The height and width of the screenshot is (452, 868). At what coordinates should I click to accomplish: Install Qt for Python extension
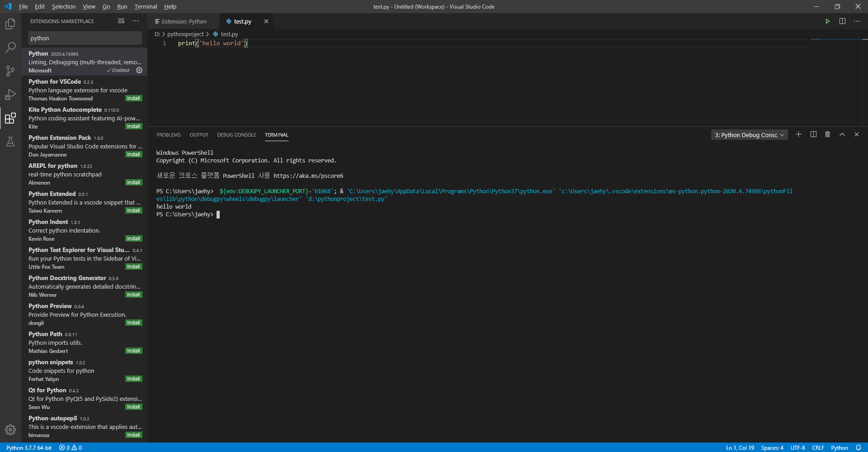pos(133,407)
